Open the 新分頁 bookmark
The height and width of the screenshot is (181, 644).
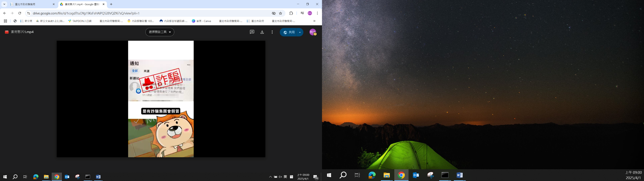pos(26,21)
